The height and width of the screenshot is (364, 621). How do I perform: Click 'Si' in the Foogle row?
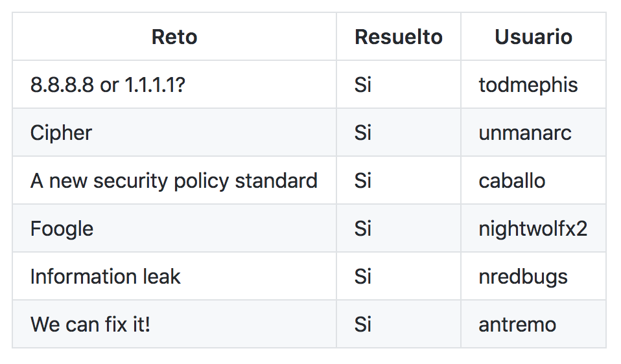pos(362,229)
